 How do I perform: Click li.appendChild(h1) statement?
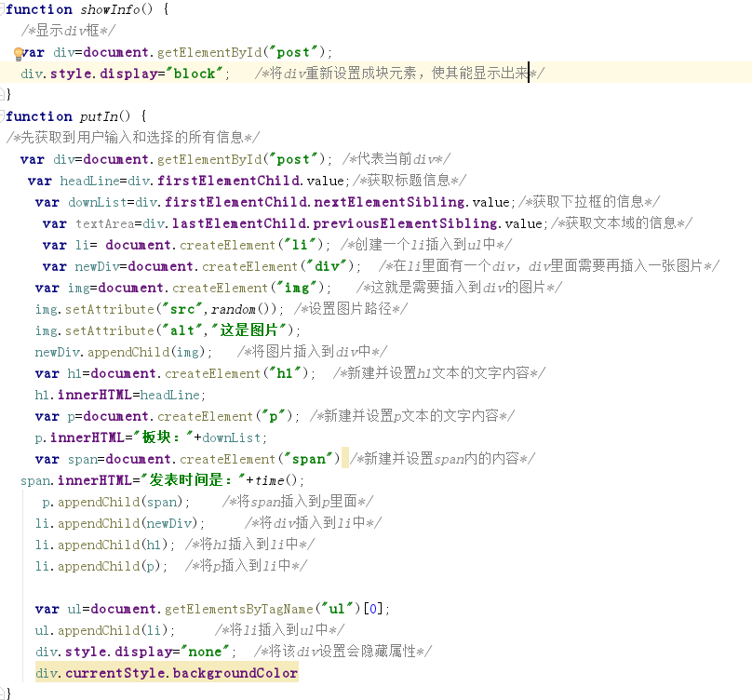point(105,545)
